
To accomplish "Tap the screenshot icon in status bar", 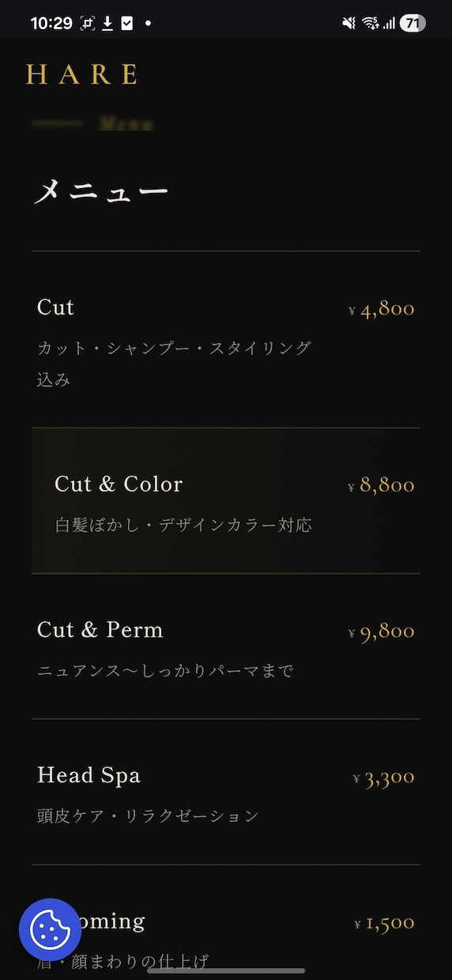I will (88, 23).
